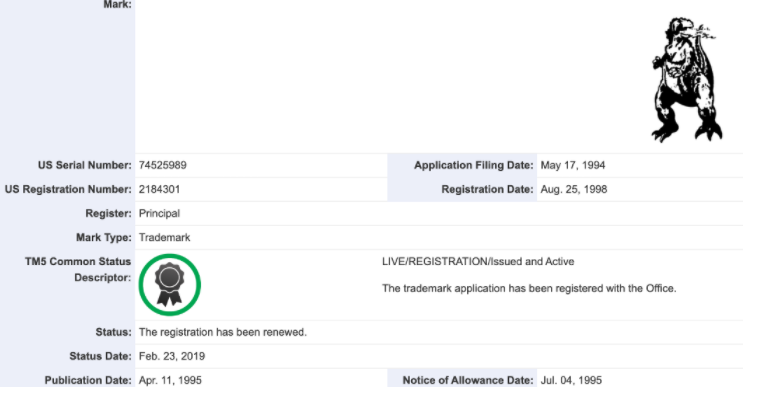Select registration number 2184301

click(x=159, y=189)
